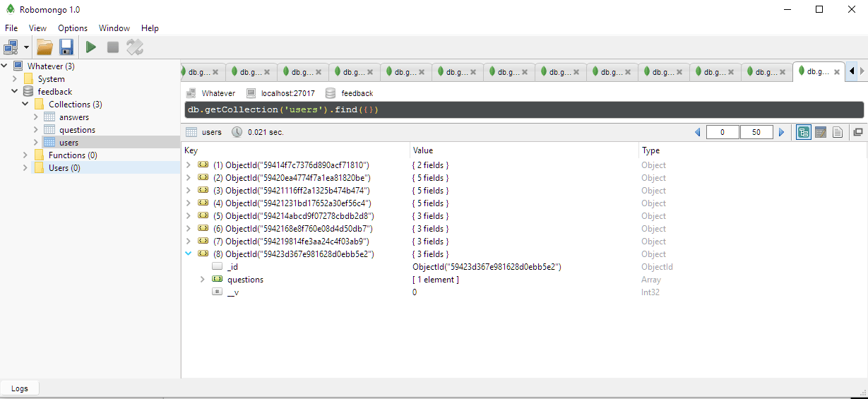Open the connect dropdown arrow in toolbar
868x399 pixels.
point(27,47)
